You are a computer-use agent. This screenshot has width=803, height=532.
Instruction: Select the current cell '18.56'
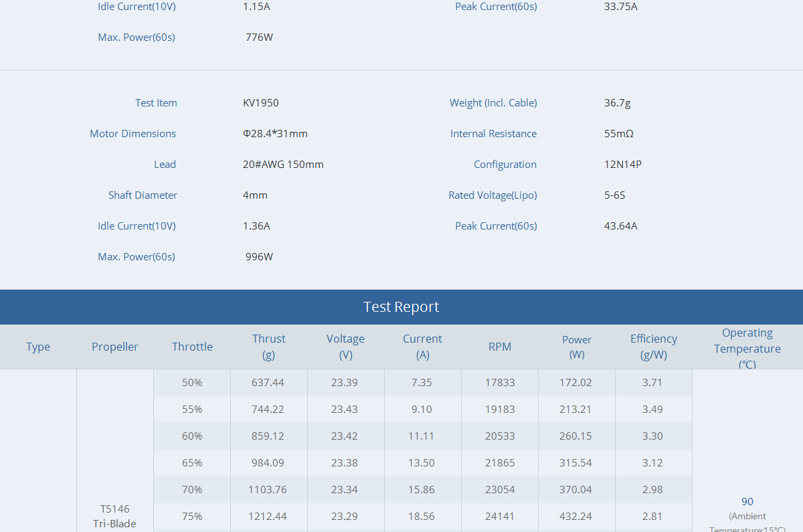click(423, 517)
